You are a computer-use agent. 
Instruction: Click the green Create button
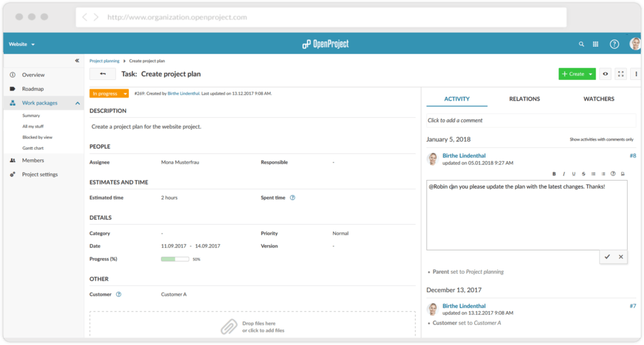[x=573, y=74]
